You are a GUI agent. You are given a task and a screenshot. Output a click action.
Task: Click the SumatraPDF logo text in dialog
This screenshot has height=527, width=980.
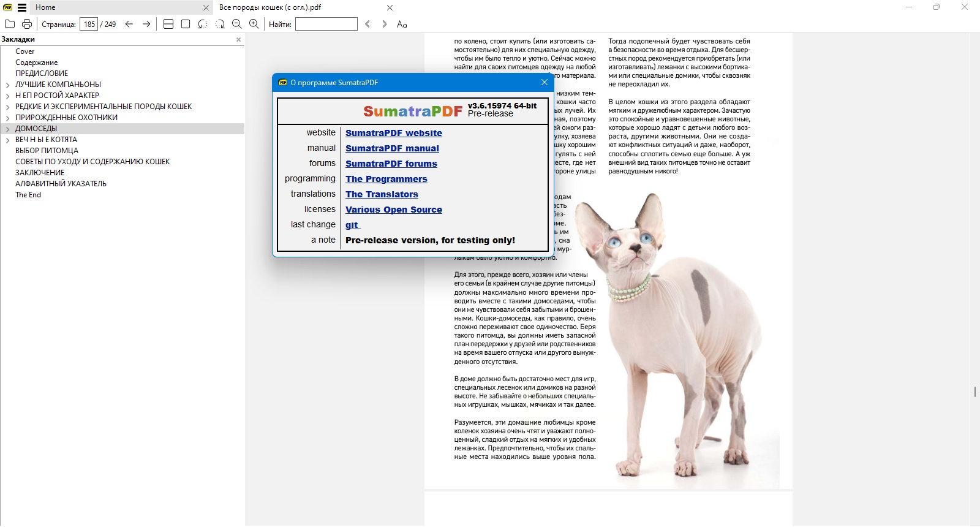[413, 111]
